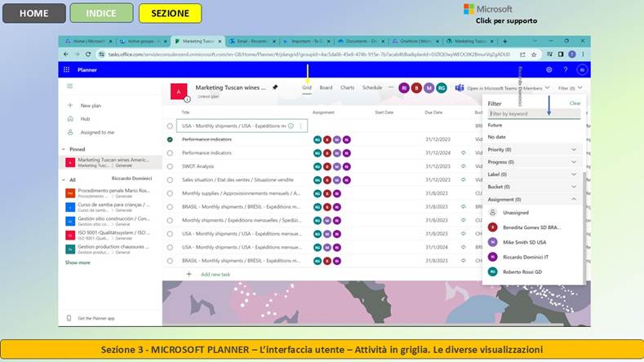Open the Filter (0) dropdown

click(x=570, y=88)
